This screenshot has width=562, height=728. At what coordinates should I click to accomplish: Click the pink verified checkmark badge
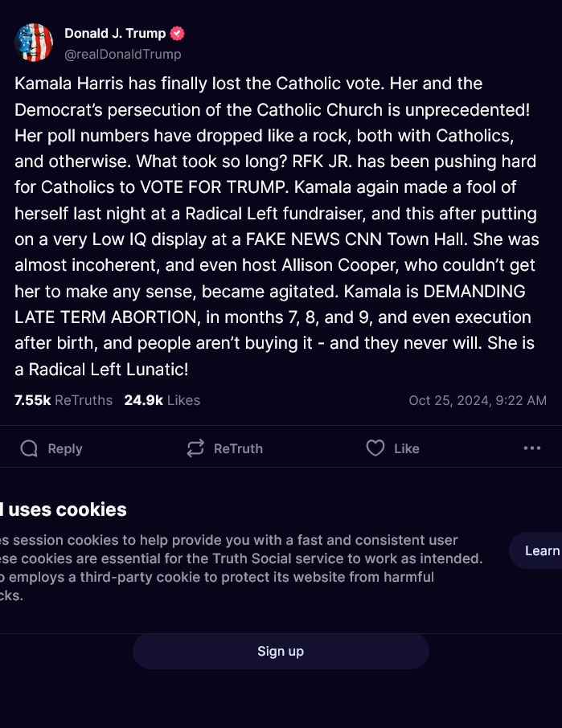[x=176, y=33]
